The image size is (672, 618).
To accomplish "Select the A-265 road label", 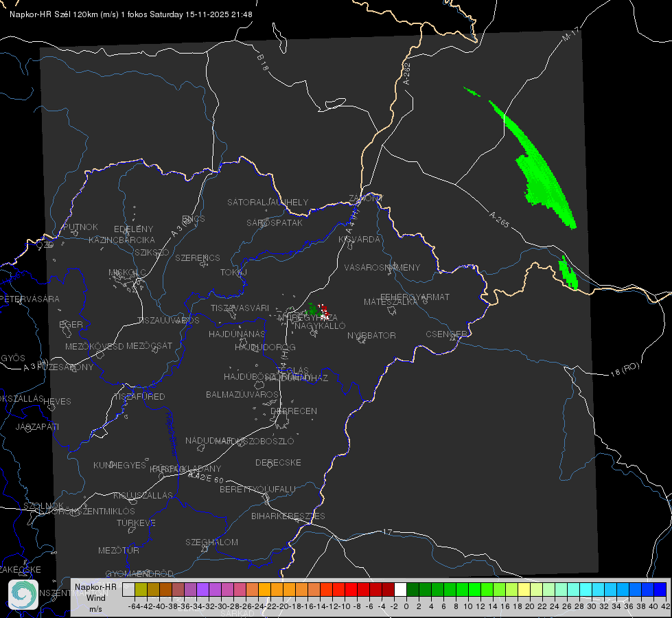I will (499, 219).
